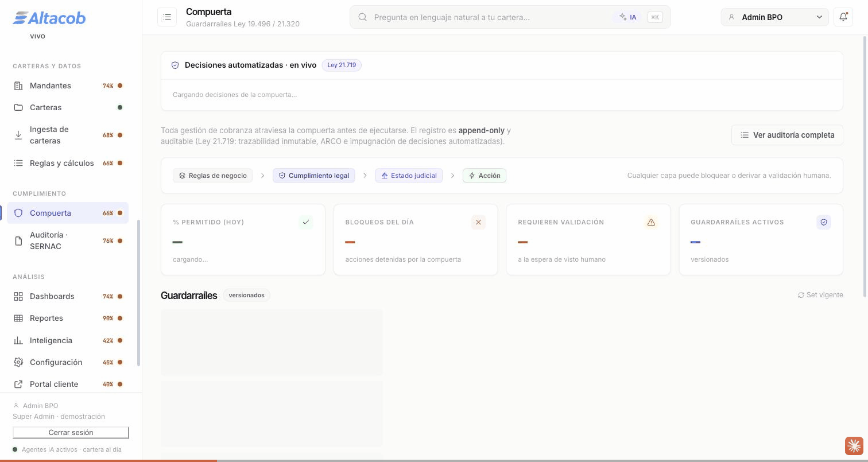868x462 pixels.
Task: Click the ⌘K shortcut badge
Action: [654, 17]
